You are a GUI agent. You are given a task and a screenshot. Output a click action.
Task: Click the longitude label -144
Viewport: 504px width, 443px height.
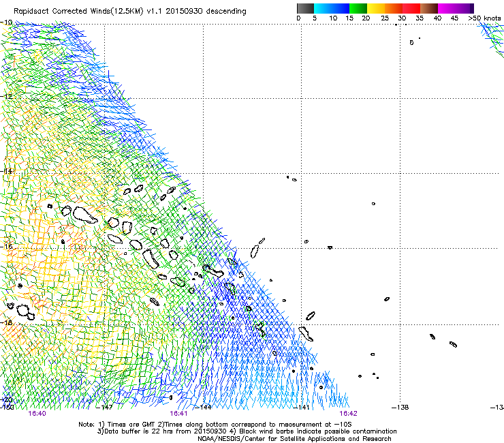[x=203, y=408]
